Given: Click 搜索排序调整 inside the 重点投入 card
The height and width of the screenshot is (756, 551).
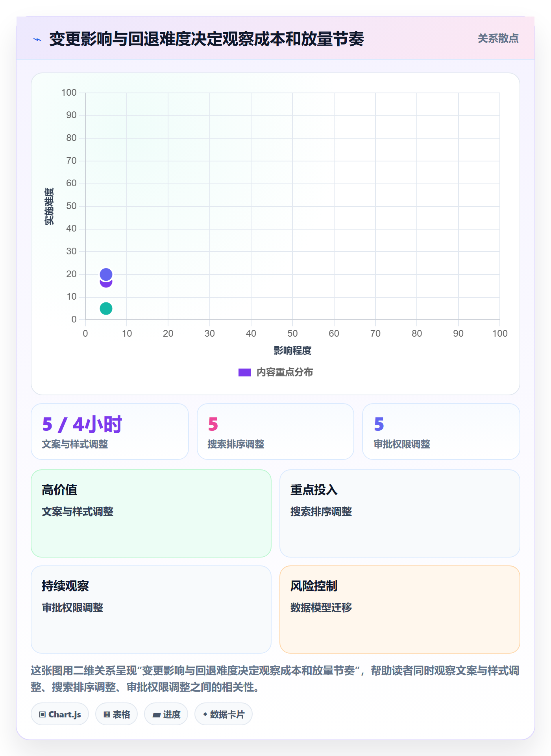Looking at the screenshot, I should 321,511.
